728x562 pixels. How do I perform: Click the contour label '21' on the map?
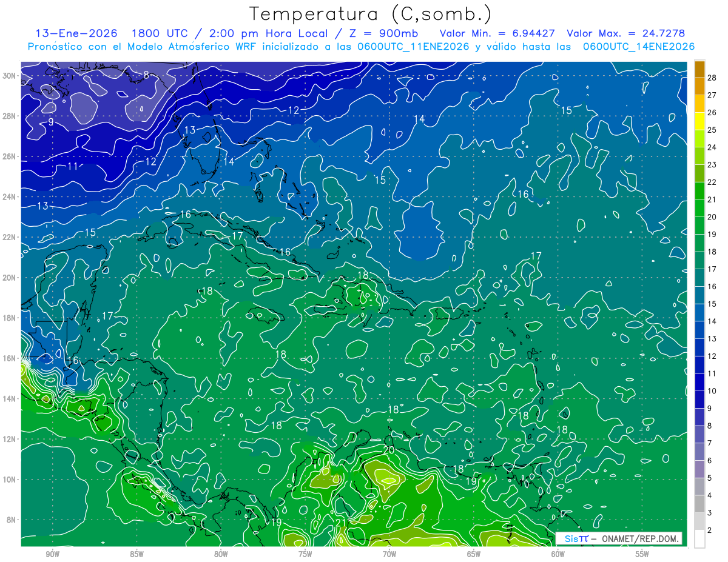point(340,523)
